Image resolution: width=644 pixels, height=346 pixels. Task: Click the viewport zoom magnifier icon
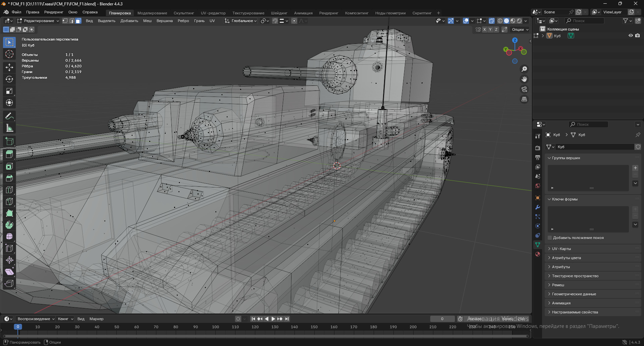[524, 69]
